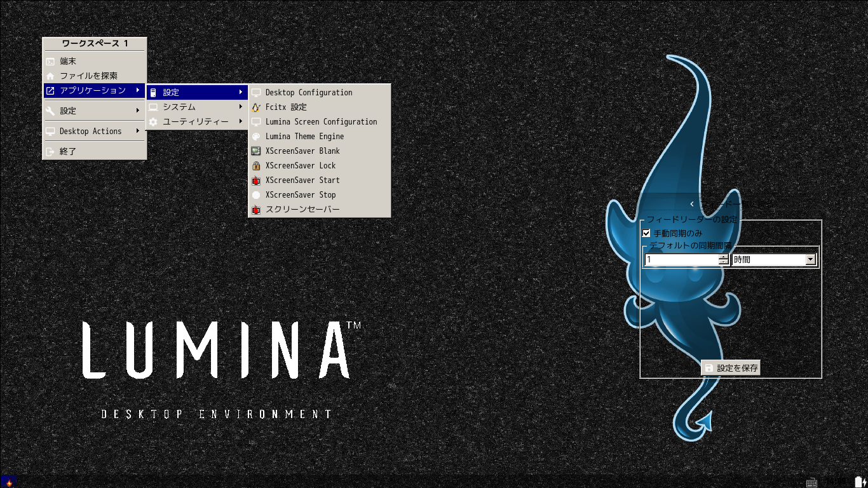Choose ファイルを探索 menu entry
This screenshot has height=488, width=868.
94,76
